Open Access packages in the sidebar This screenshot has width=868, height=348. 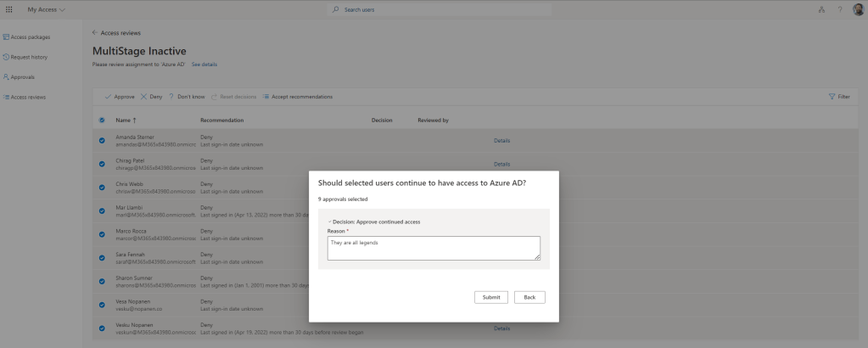point(30,37)
